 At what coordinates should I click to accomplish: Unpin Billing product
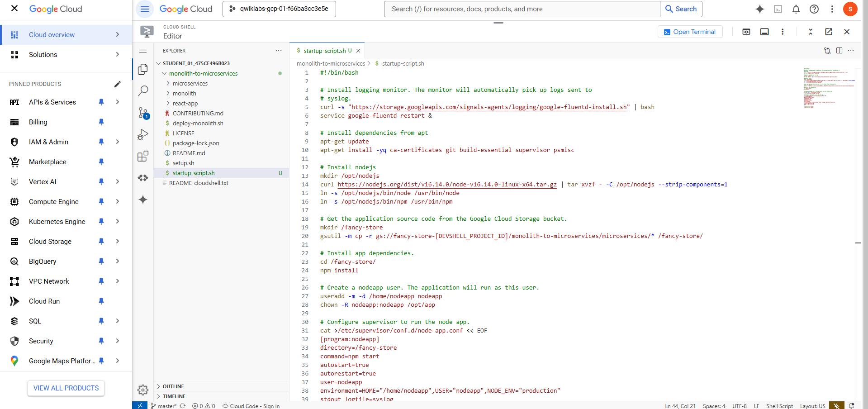click(x=101, y=122)
